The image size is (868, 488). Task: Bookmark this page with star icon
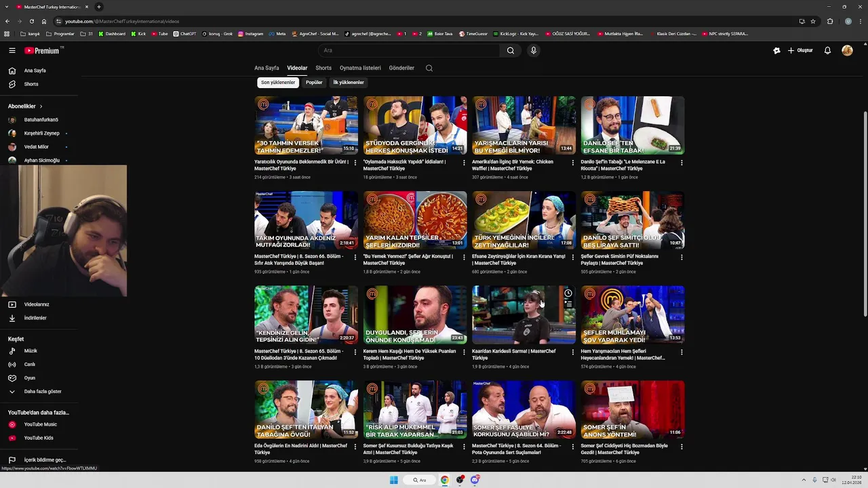(813, 21)
